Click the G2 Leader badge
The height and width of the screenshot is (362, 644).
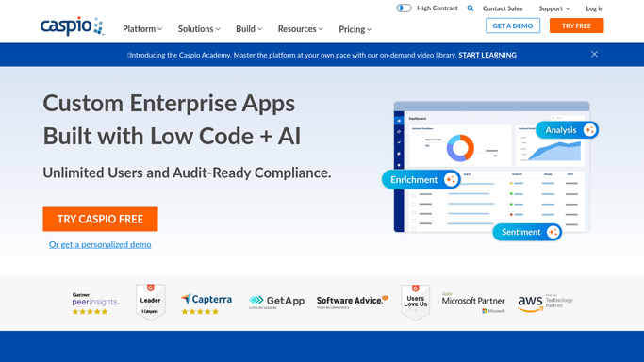click(x=150, y=302)
